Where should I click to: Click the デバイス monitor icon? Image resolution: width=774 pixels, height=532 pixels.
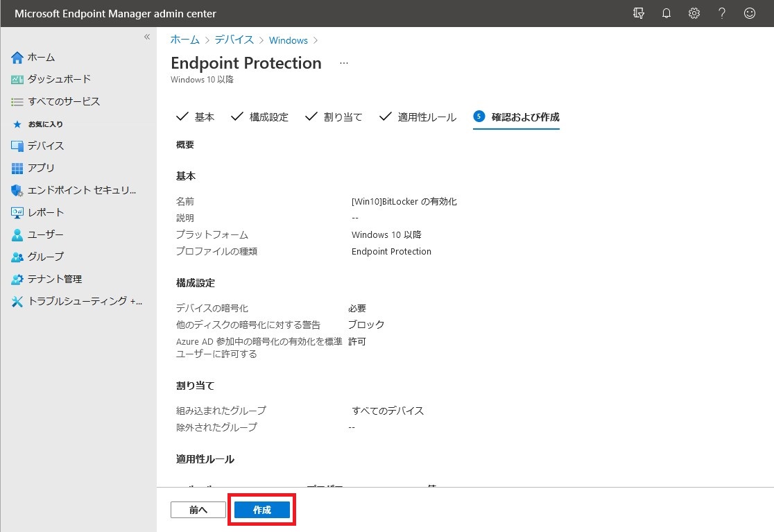click(x=17, y=146)
